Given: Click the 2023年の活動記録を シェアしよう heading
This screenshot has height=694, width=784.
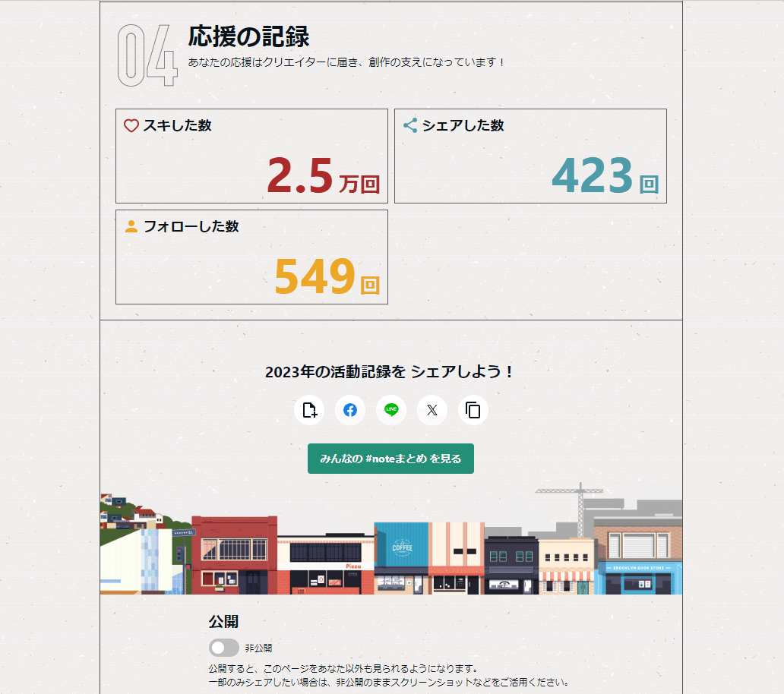Looking at the screenshot, I should tap(390, 372).
